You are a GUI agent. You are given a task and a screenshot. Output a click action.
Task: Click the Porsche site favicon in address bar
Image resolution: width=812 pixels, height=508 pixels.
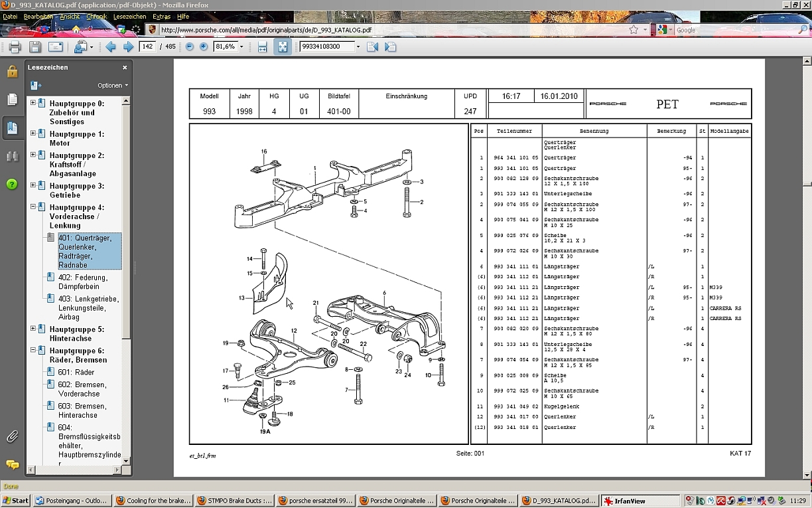153,30
